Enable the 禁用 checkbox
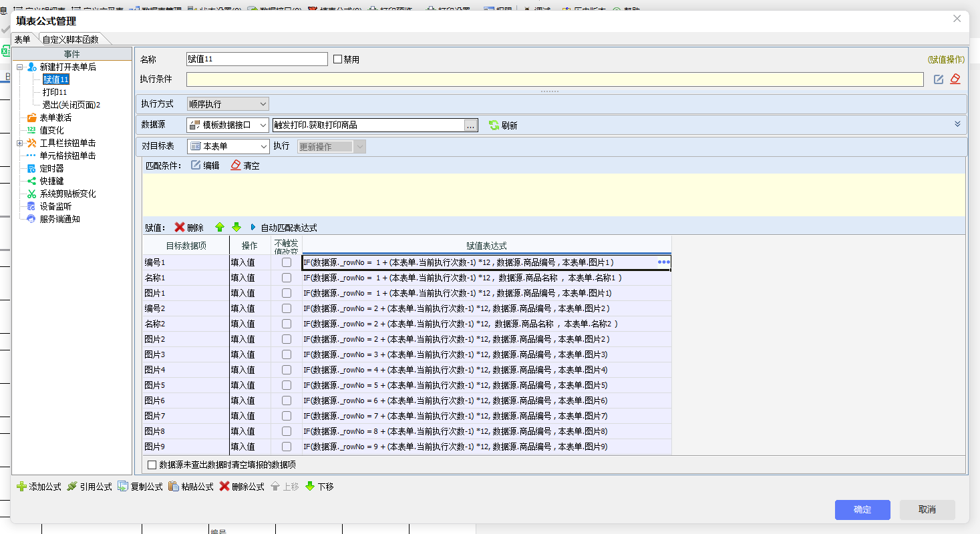The height and width of the screenshot is (534, 980). pos(337,59)
